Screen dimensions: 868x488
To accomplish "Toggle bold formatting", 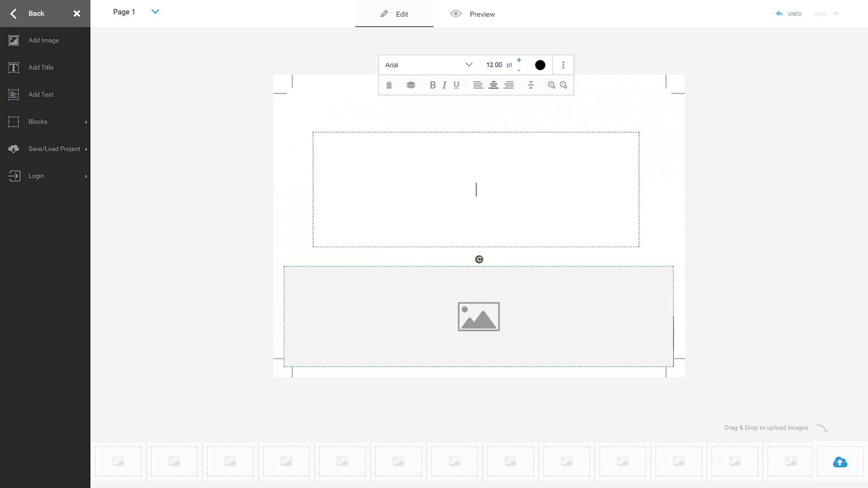I will pos(432,85).
